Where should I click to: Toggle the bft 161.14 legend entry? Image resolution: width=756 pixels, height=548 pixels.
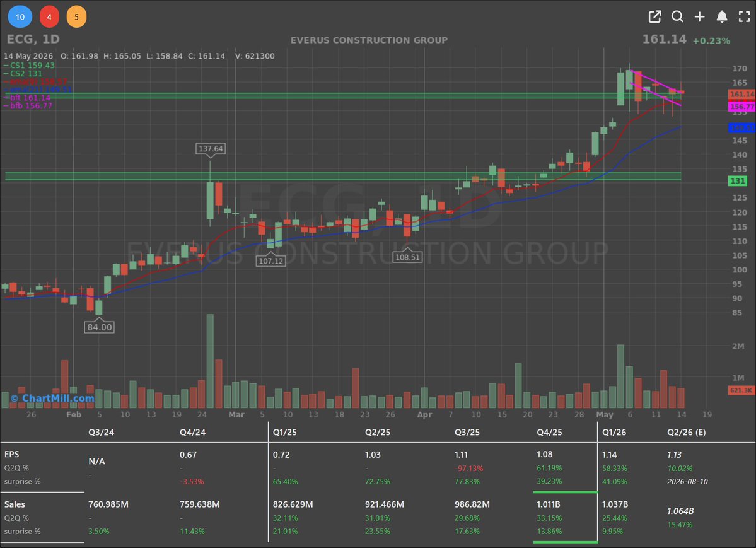27,98
